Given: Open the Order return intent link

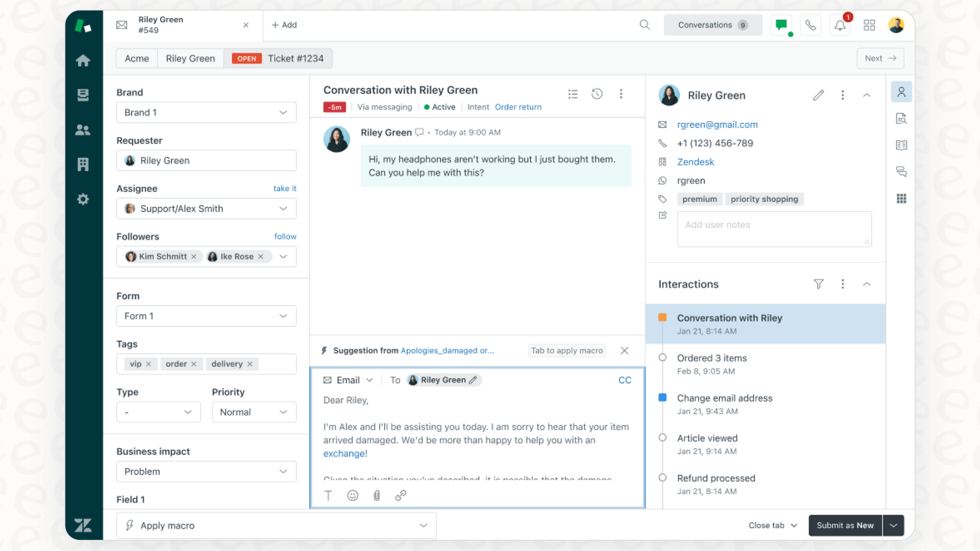Looking at the screenshot, I should [518, 107].
